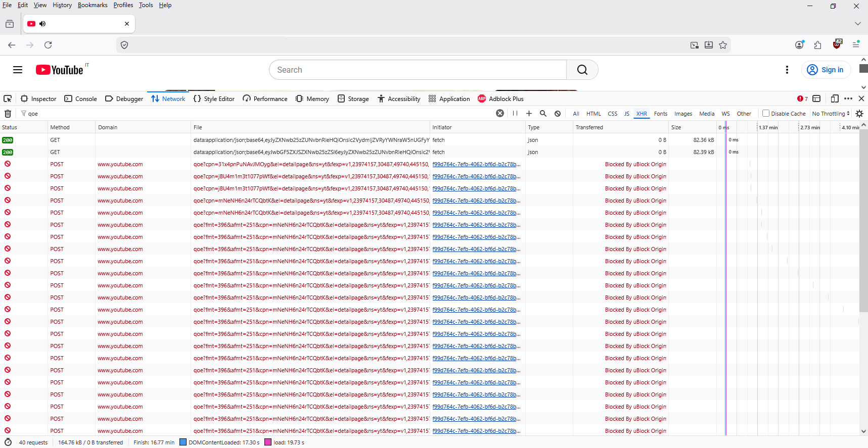This screenshot has height=448, width=868.
Task: Sort by the Transferred column header
Action: [621, 127]
